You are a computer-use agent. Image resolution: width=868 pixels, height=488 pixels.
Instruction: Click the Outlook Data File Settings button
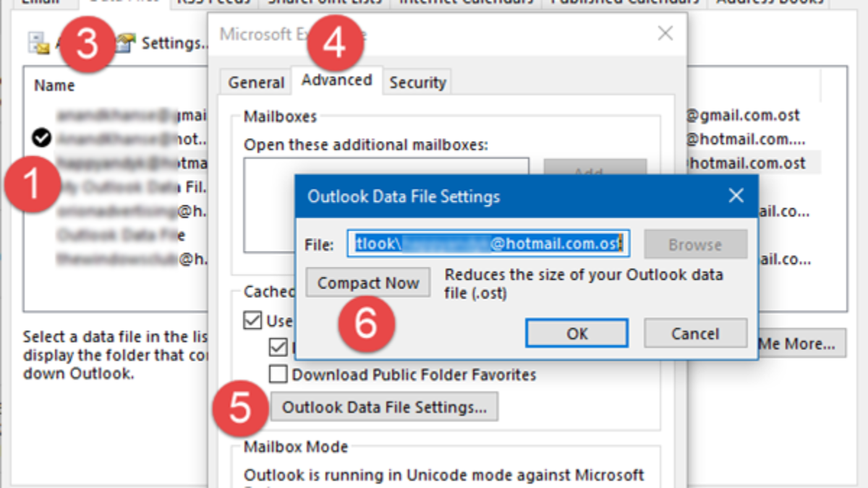click(384, 407)
